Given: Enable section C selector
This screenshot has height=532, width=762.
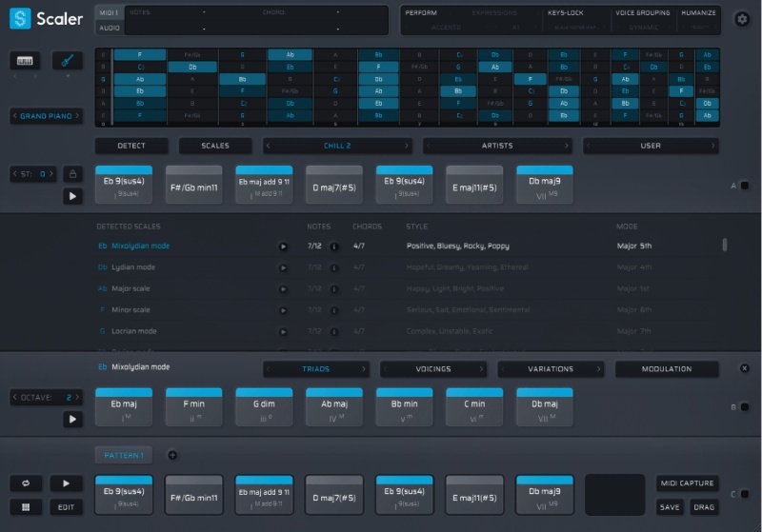Looking at the screenshot, I should coord(744,494).
